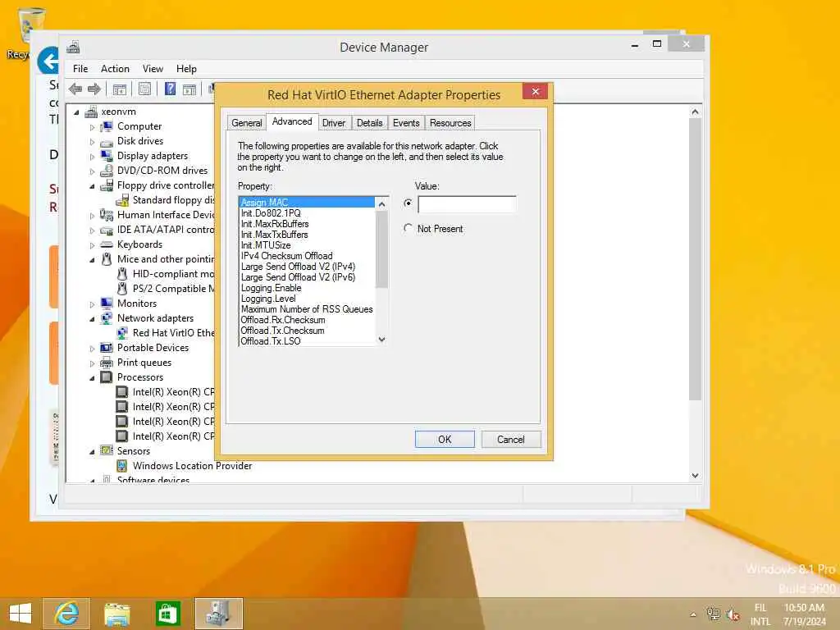Click the xeonvm root computer icon
The height and width of the screenshot is (630, 840).
(91, 112)
